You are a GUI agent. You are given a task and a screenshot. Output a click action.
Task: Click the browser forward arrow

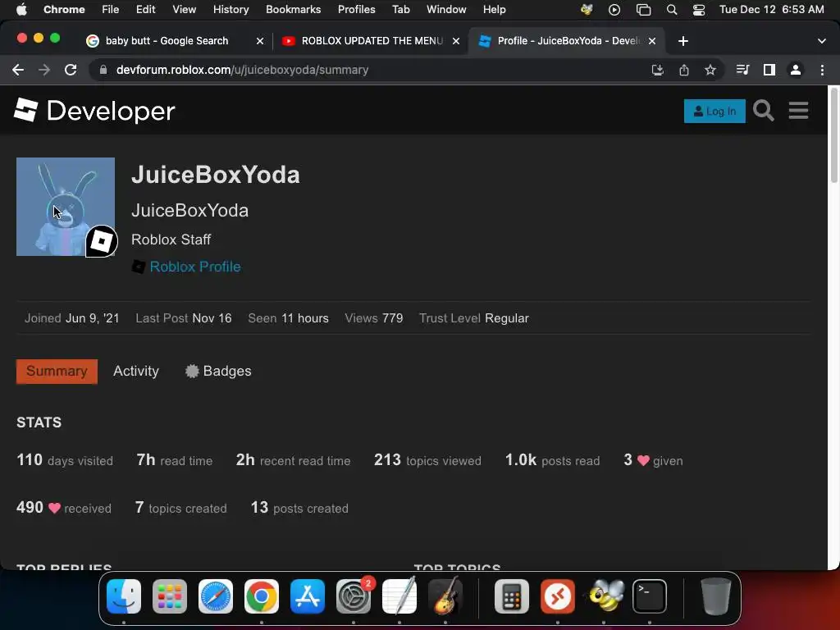coord(44,70)
